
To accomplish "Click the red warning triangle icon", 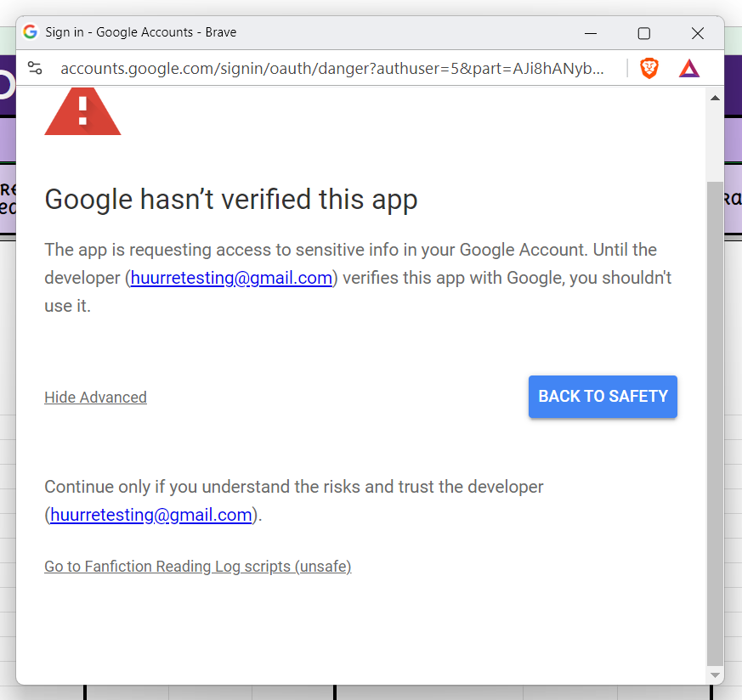I will 82,111.
